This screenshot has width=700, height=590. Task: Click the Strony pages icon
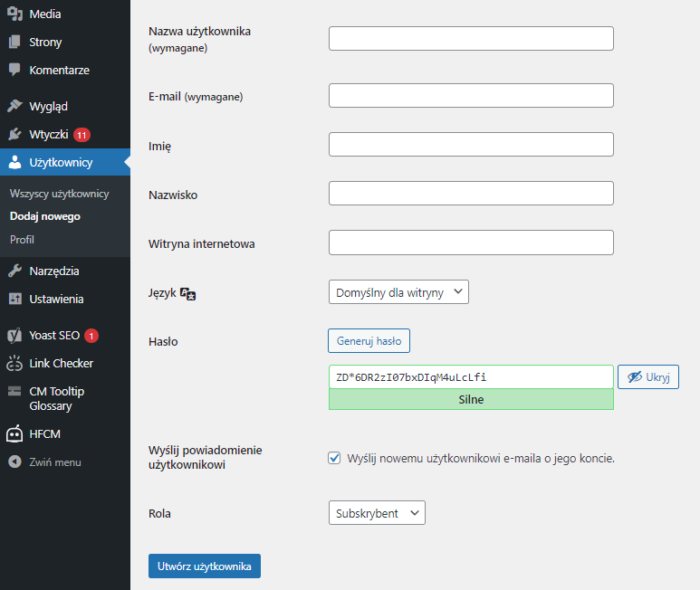(x=14, y=42)
